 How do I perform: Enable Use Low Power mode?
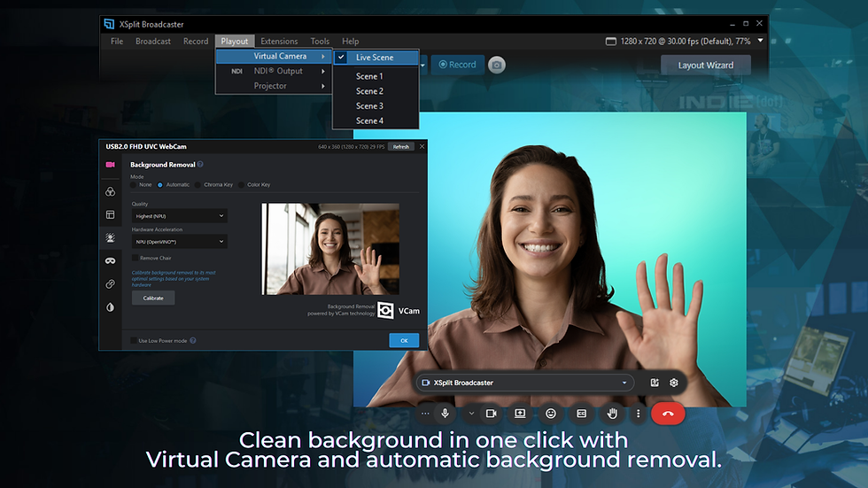tap(134, 341)
